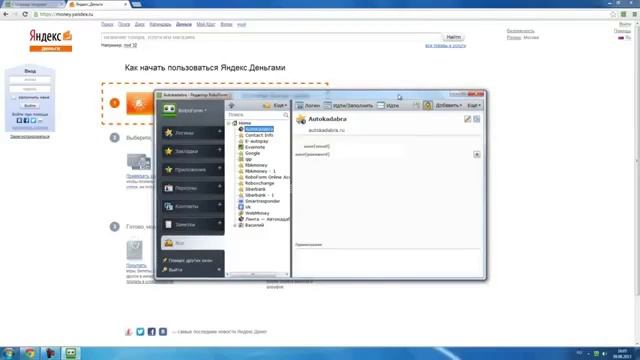Open Диск link in Yandex top navigation
The width and height of the screenshot is (640, 360).
point(140,24)
